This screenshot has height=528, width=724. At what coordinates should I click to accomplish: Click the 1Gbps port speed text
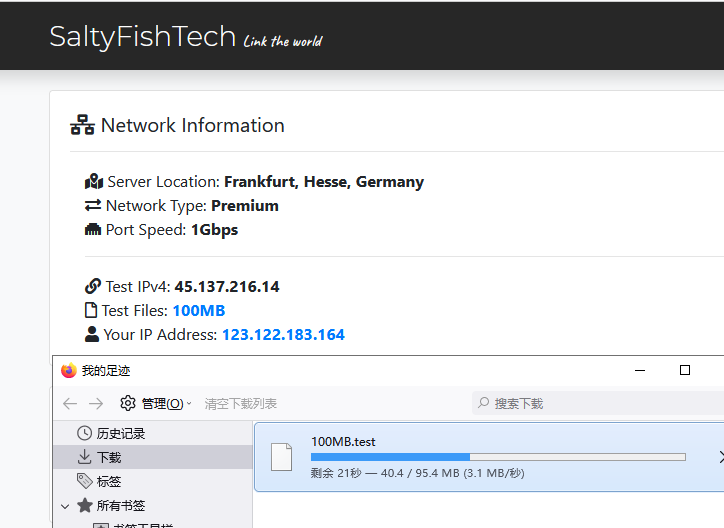214,230
